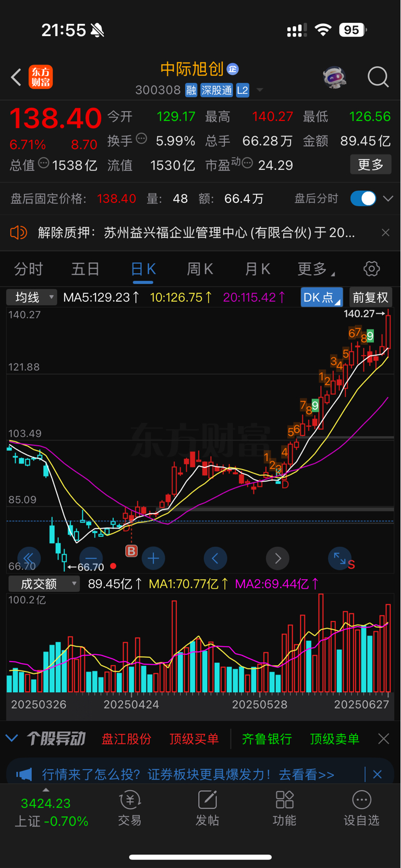Tap info icon beside 换手

(x=141, y=139)
